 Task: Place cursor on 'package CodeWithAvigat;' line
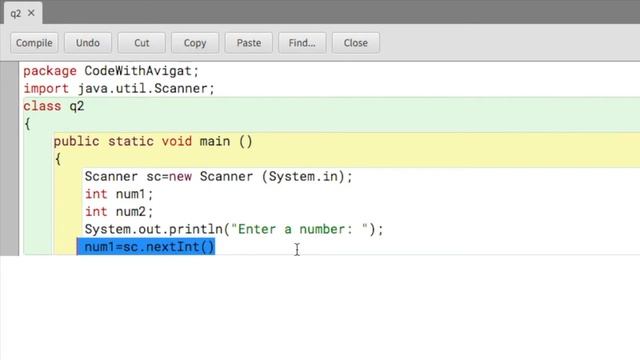(111, 71)
